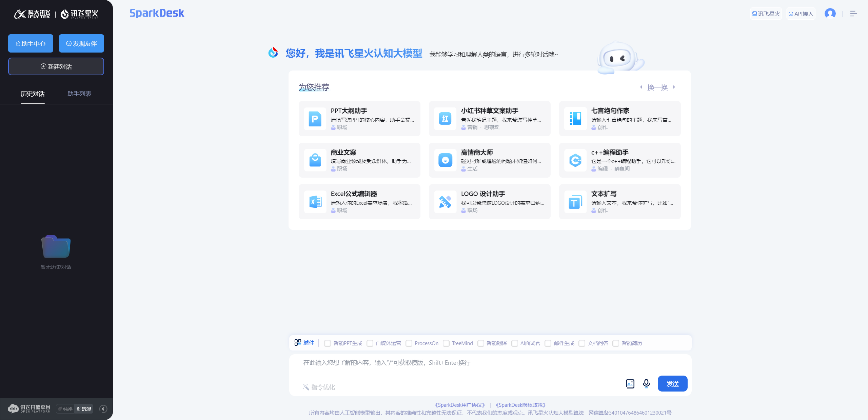
Task: Click the 文本扩写 icon
Action: [x=575, y=202]
